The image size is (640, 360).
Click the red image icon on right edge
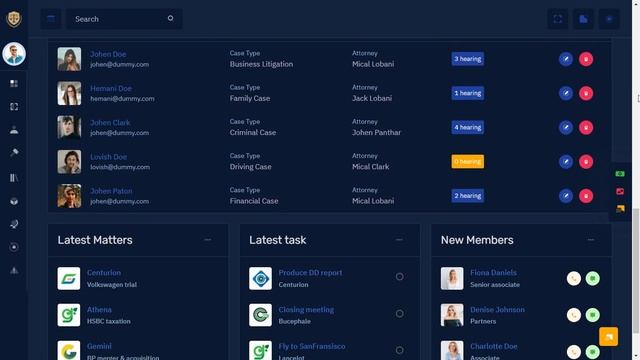[620, 191]
